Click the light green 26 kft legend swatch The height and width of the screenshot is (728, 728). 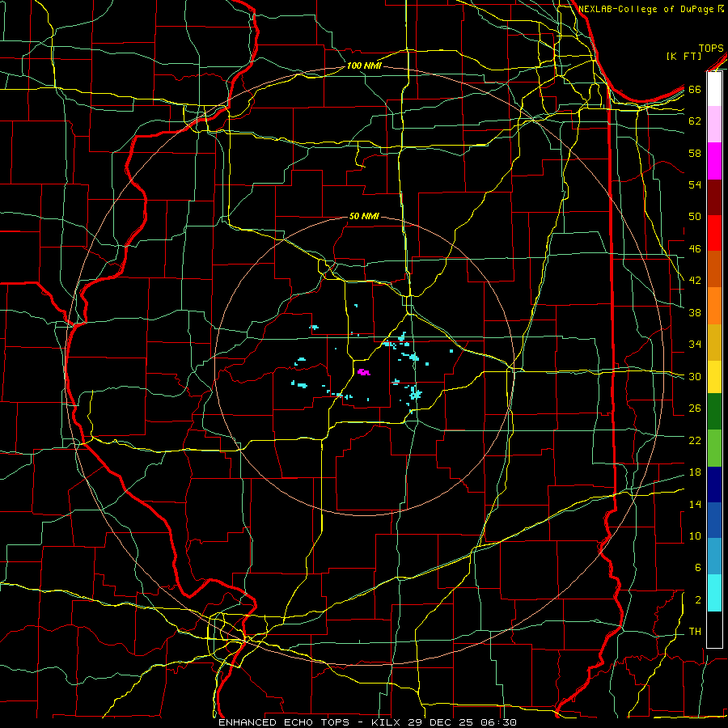pos(714,448)
